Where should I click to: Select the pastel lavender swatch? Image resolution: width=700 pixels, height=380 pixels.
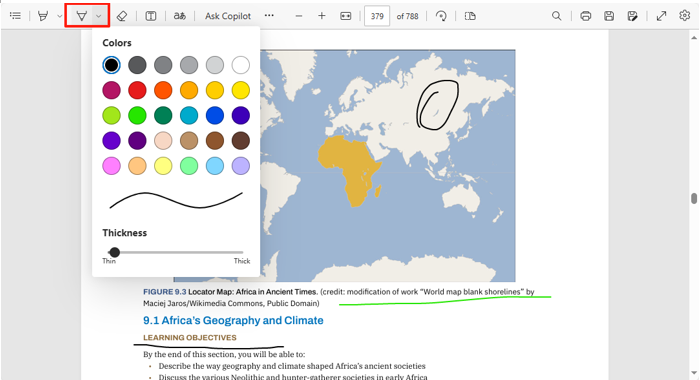coord(241,166)
